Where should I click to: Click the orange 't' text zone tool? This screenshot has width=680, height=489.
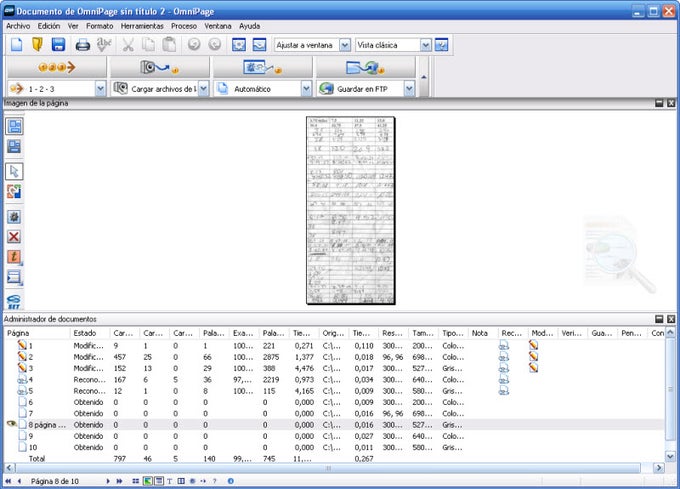pos(14,257)
